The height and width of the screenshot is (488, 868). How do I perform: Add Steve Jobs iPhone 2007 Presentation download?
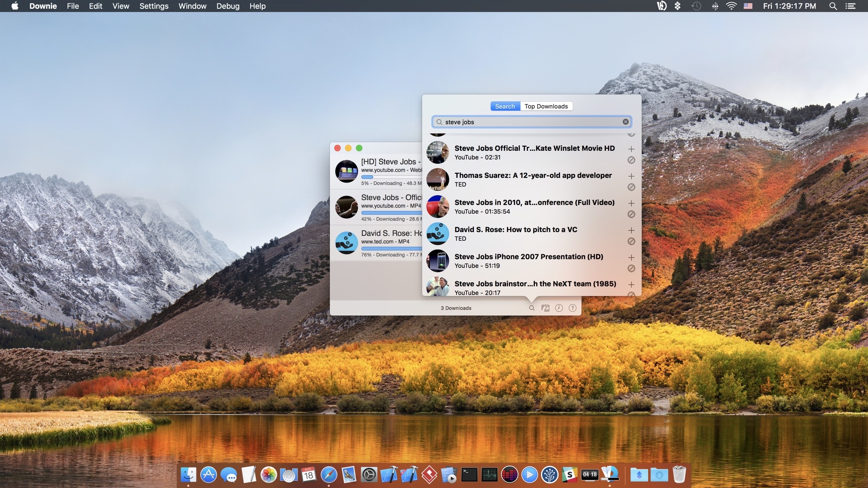pyautogui.click(x=631, y=258)
